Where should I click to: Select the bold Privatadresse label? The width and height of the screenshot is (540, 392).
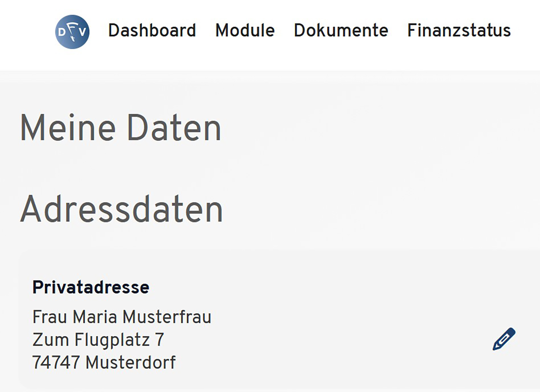click(91, 287)
